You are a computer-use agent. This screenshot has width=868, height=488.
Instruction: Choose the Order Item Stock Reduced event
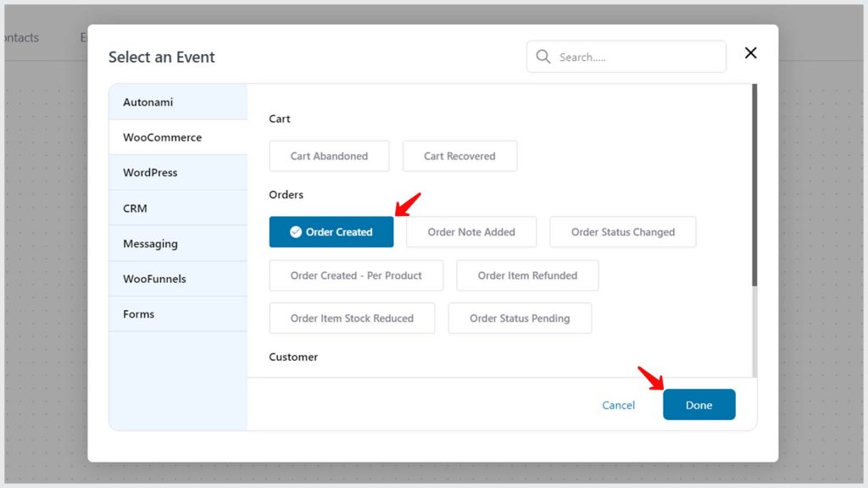tap(352, 318)
